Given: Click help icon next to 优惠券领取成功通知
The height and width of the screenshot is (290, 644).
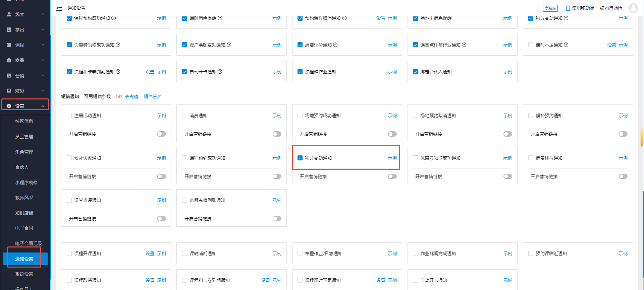Looking at the screenshot, I should click(118, 45).
